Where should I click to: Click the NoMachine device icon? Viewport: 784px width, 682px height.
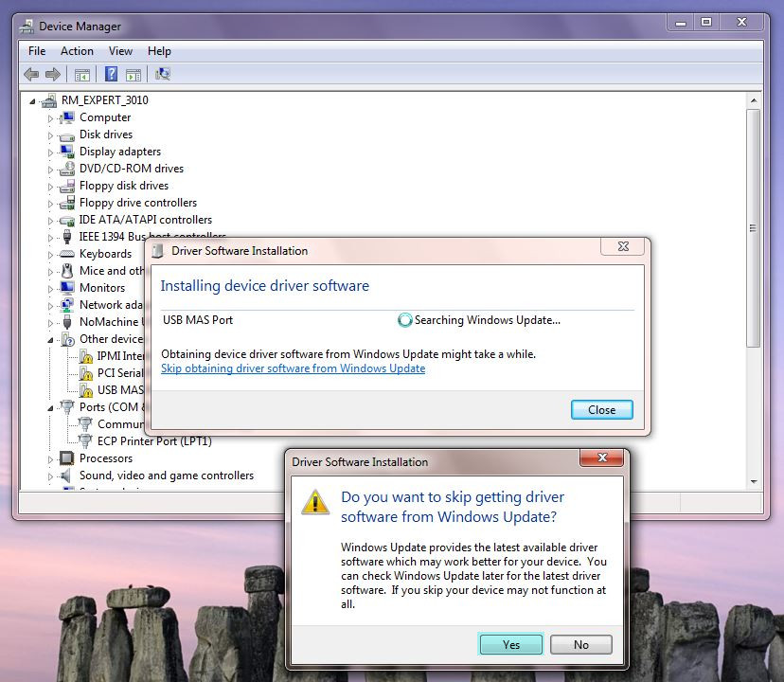click(x=67, y=322)
